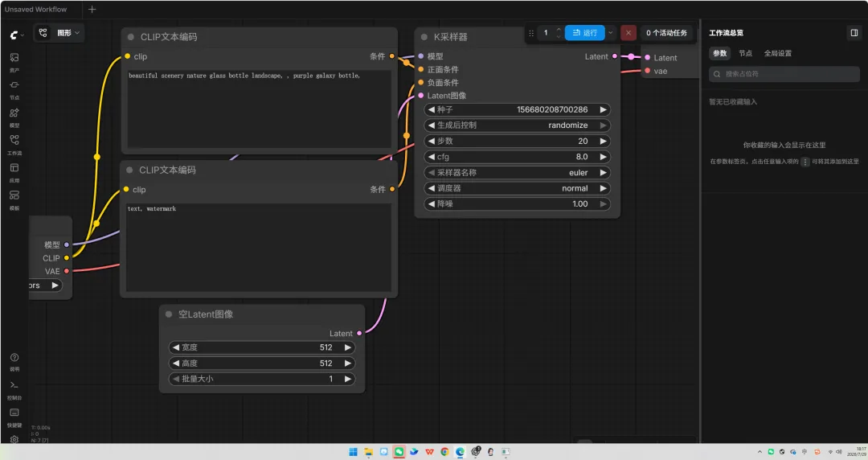Open the 模板 templates sidebar
This screenshot has height=460, width=868.
pyautogui.click(x=14, y=199)
